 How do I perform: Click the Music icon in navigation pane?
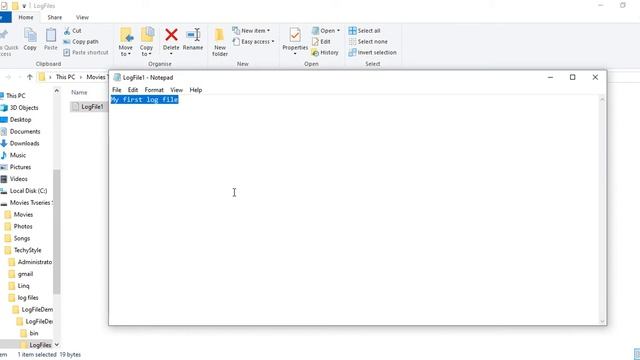coord(4,155)
